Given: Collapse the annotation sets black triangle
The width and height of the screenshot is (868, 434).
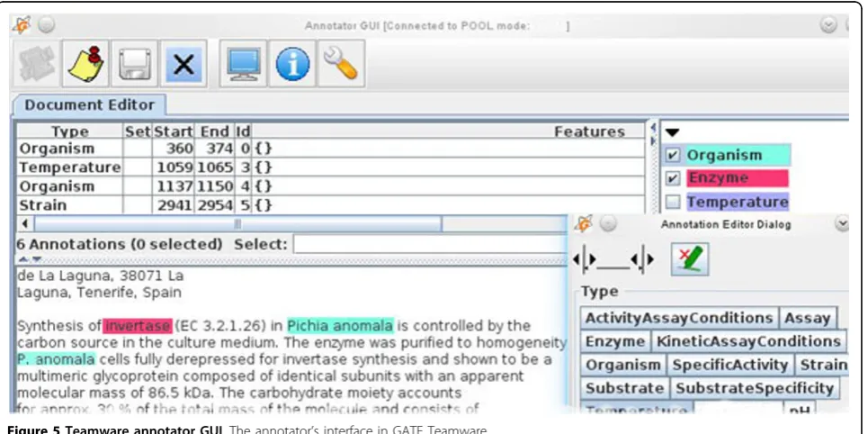Looking at the screenshot, I should click(672, 133).
